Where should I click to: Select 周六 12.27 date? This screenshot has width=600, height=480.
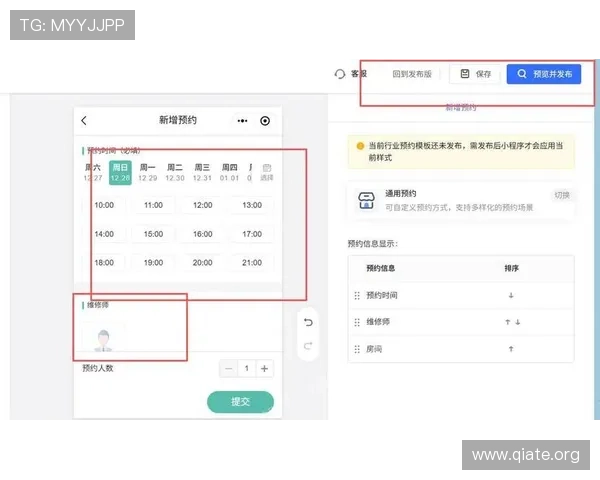93,173
